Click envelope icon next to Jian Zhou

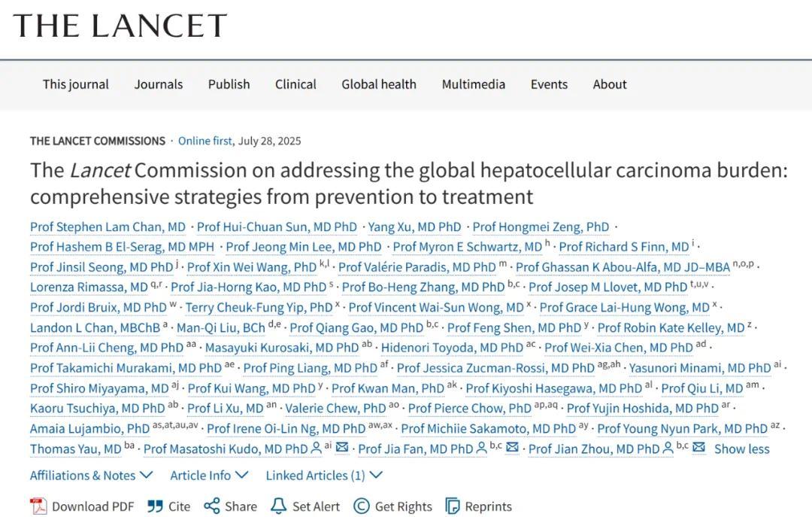(698, 449)
